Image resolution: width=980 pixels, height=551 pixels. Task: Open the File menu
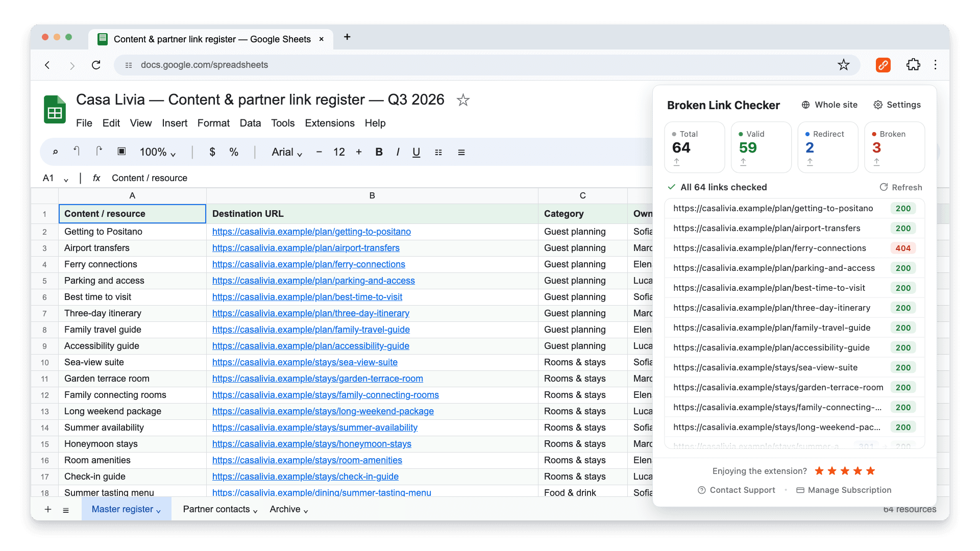(84, 123)
